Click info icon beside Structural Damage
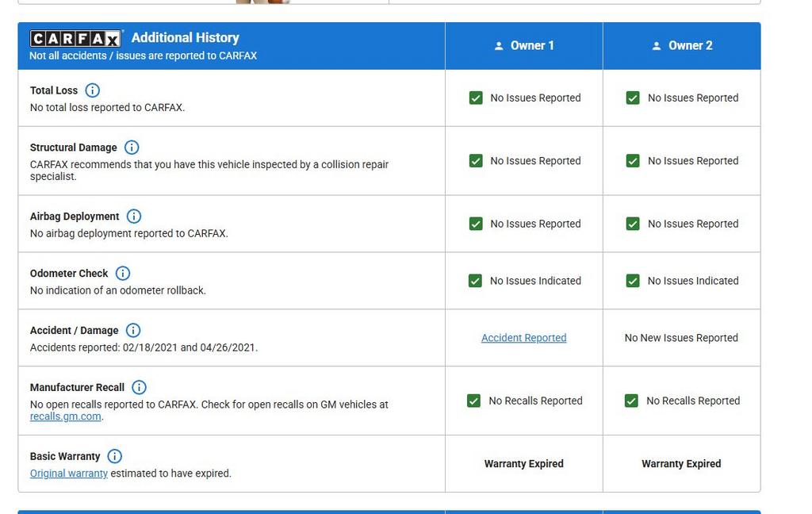This screenshot has width=812, height=514. click(132, 148)
